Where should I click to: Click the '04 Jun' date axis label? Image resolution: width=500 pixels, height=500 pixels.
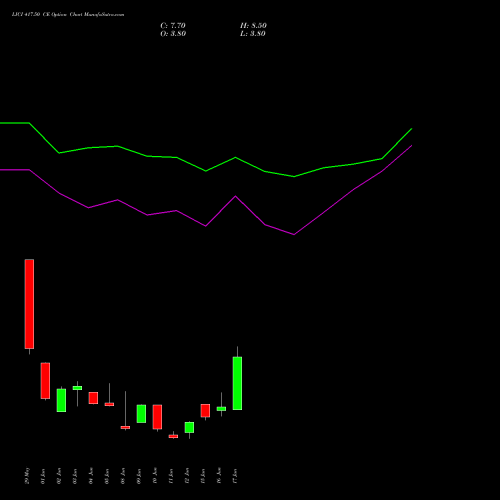tap(91, 476)
